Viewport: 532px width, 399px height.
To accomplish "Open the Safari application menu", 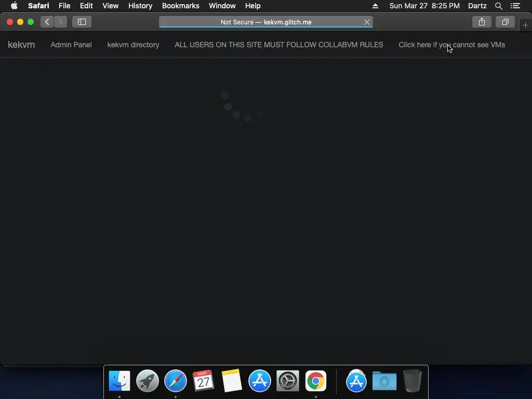I will 38,6.
